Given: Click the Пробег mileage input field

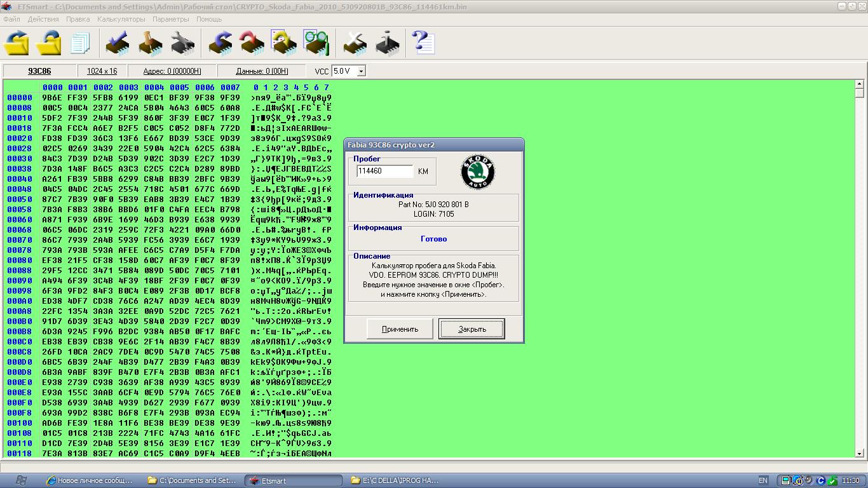Looking at the screenshot, I should click(x=385, y=171).
